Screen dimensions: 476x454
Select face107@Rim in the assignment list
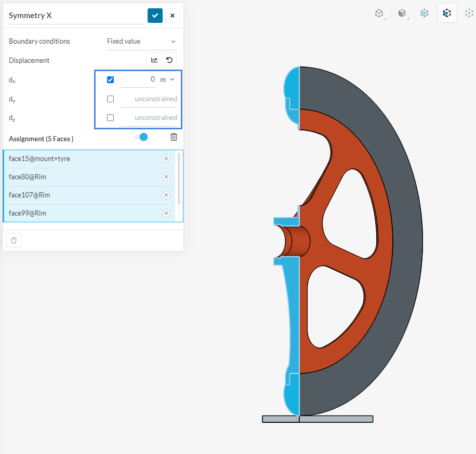click(x=78, y=195)
